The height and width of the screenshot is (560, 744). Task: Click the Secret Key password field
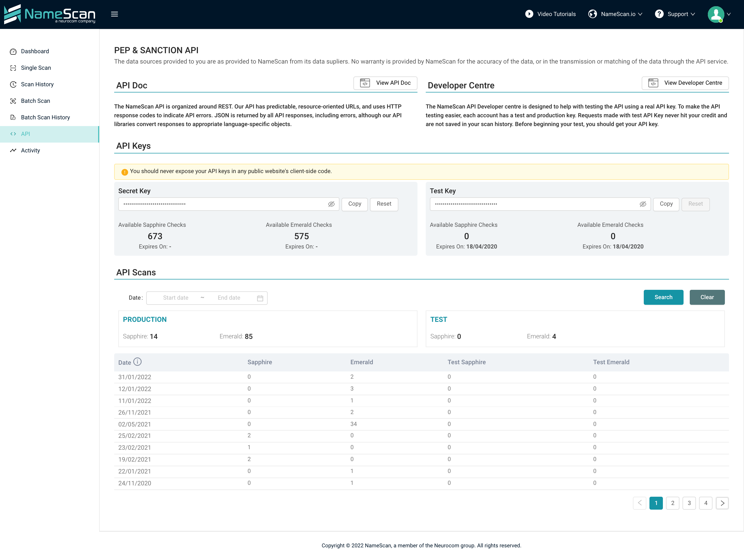click(229, 204)
